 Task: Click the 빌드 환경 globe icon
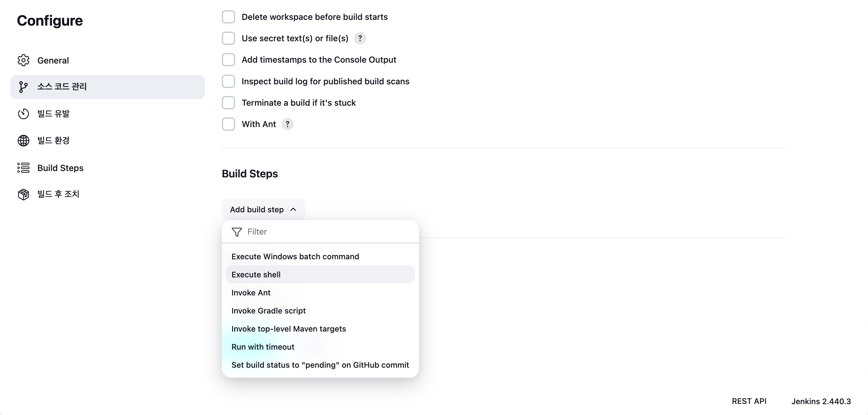tap(23, 141)
